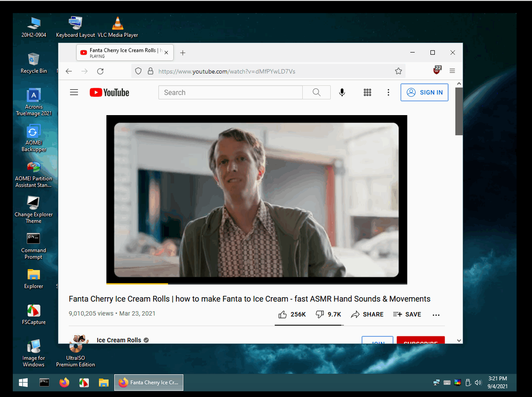532x397 pixels.
Task: Open the Windows Start menu
Action: click(x=23, y=383)
